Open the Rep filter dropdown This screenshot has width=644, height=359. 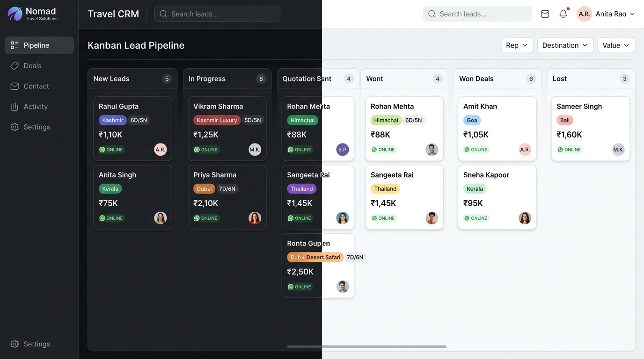(517, 45)
